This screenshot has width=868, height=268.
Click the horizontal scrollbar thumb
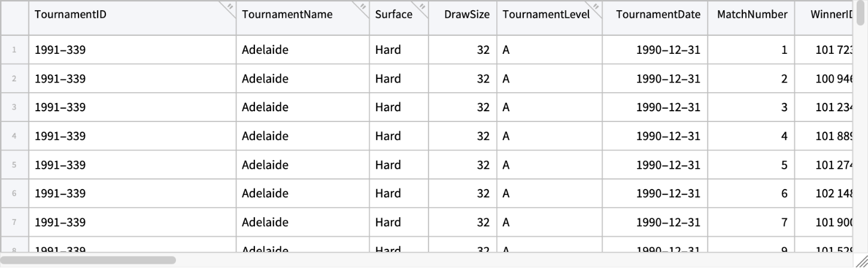click(x=89, y=260)
